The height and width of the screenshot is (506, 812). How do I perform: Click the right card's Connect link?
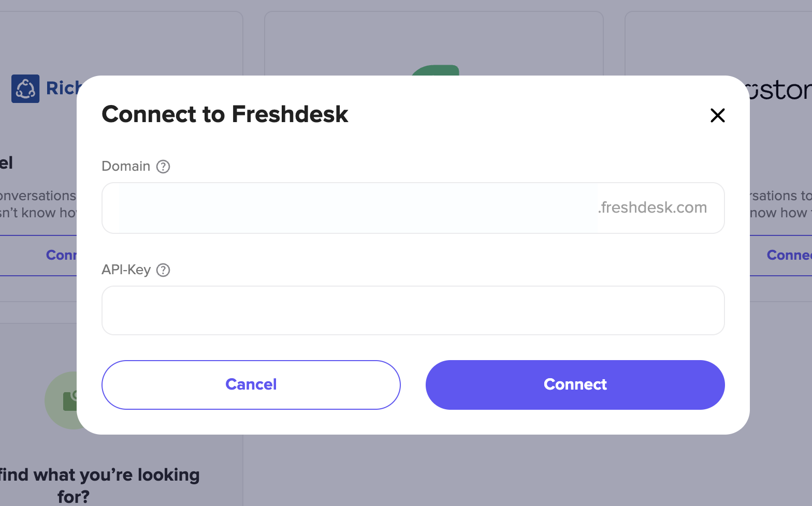(789, 255)
